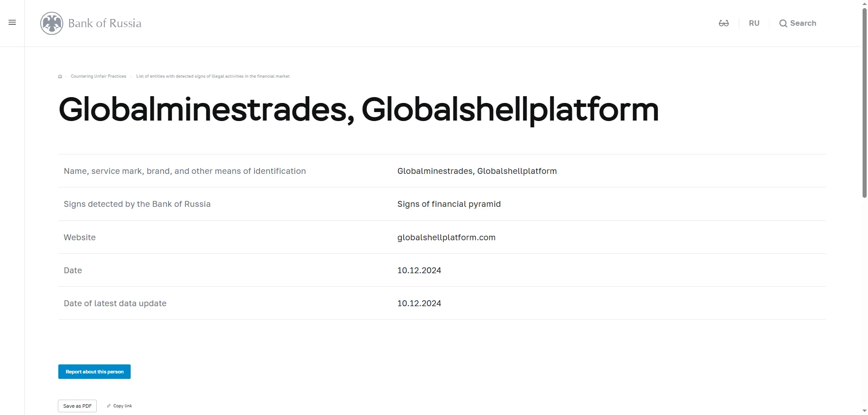This screenshot has height=415, width=868.
Task: Open the Countering Unfair Practices breadcrumb
Action: pyautogui.click(x=99, y=76)
